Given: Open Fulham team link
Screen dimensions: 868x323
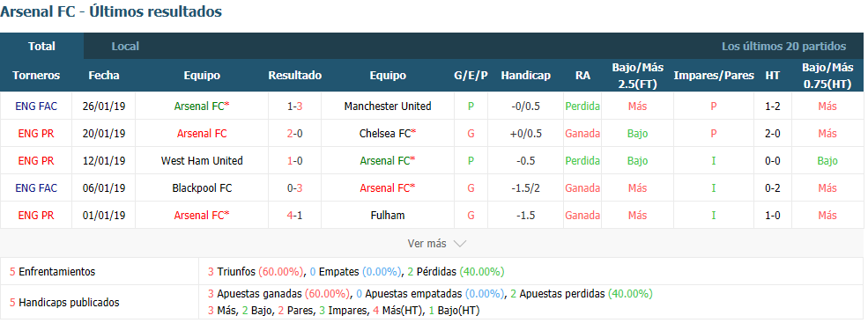Looking at the screenshot, I should pyautogui.click(x=388, y=216).
